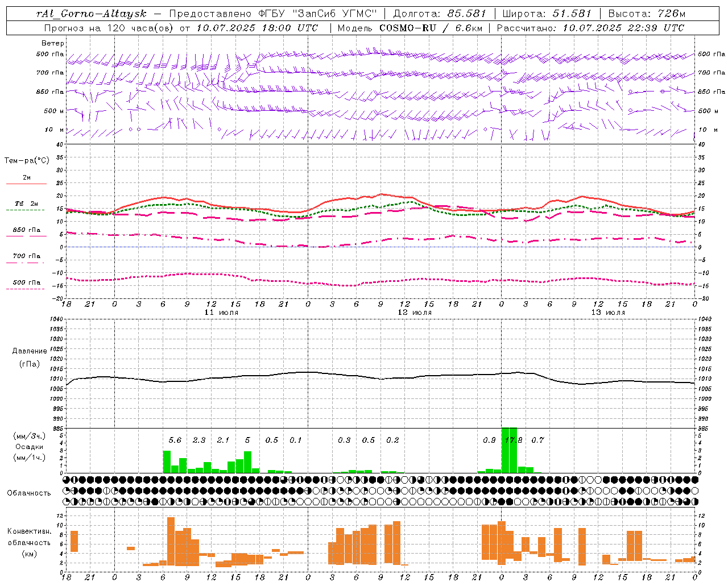Click the Облачность cloud cover label
This screenshot has width=728, height=582.
(x=29, y=493)
